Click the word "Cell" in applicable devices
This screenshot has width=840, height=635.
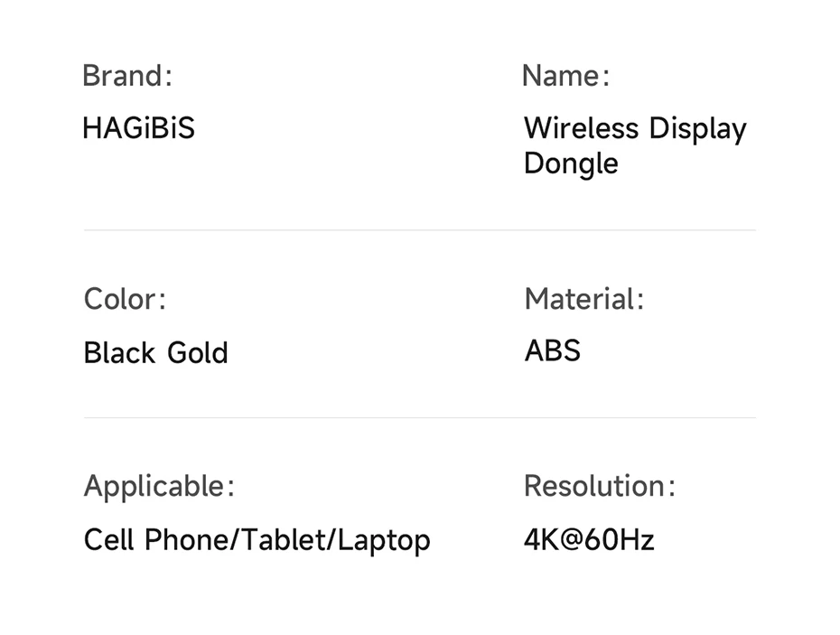point(109,540)
